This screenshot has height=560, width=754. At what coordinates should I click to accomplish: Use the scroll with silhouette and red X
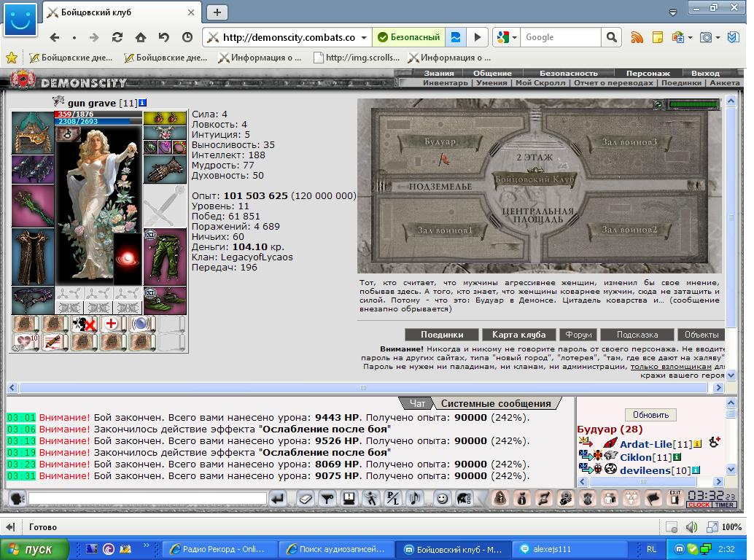pos(83,324)
